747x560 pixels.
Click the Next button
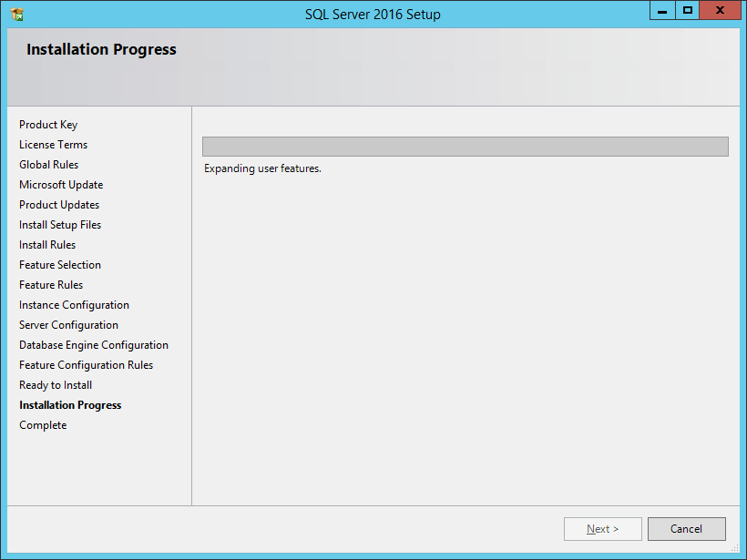tap(602, 529)
